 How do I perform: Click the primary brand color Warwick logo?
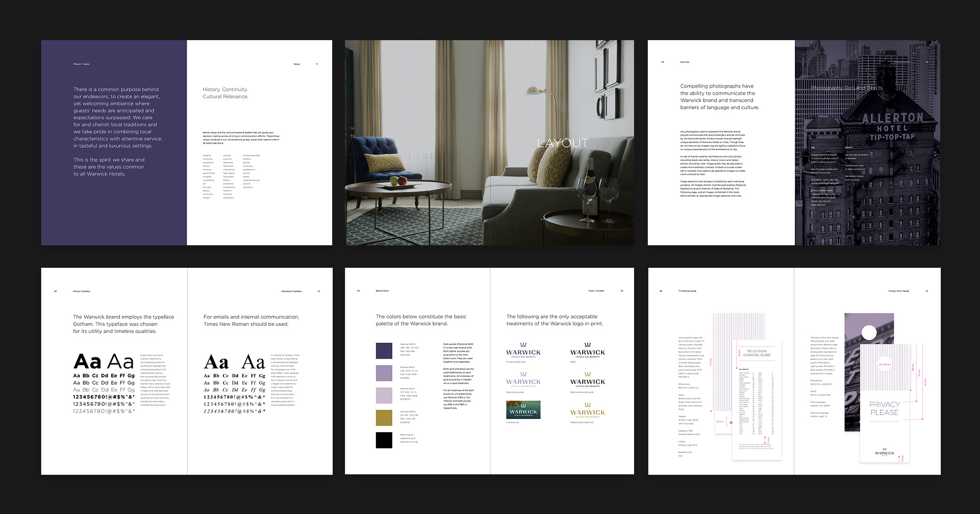click(x=523, y=351)
